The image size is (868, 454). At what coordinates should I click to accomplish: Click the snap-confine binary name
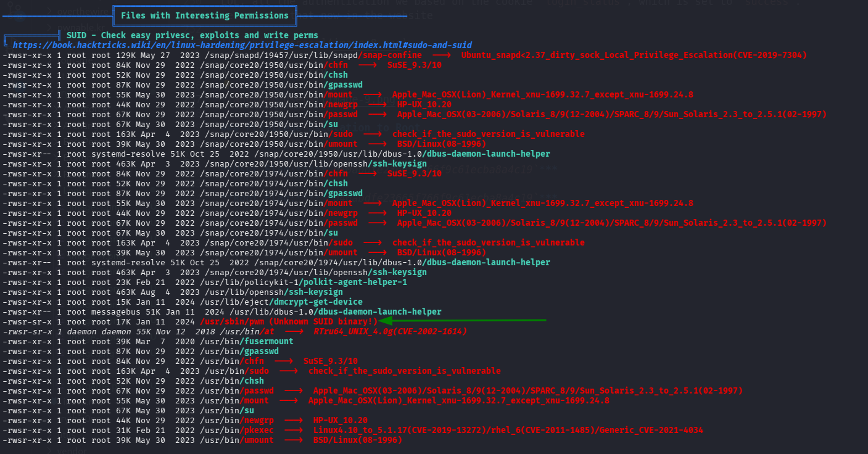pyautogui.click(x=395, y=56)
